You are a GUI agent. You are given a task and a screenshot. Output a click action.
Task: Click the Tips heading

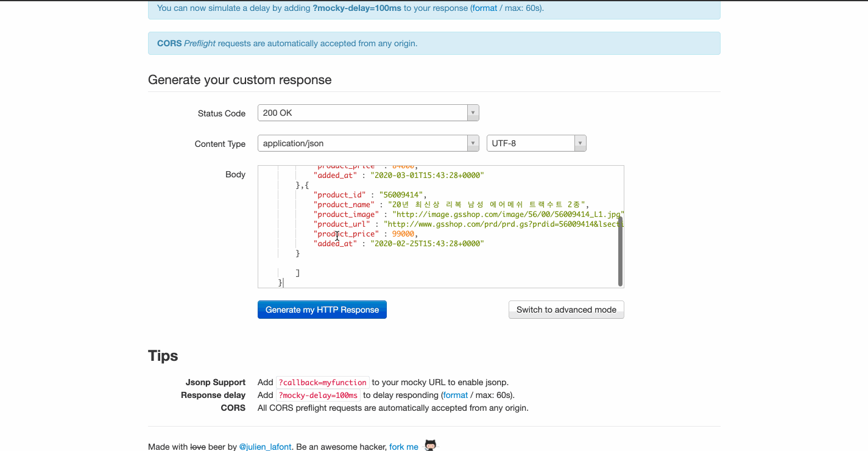point(163,356)
